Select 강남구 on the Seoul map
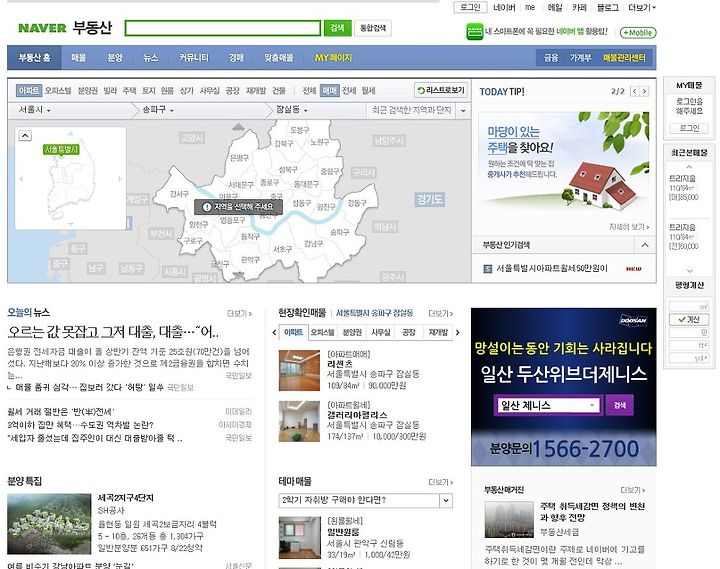This screenshot has height=569, width=720. 313,243
